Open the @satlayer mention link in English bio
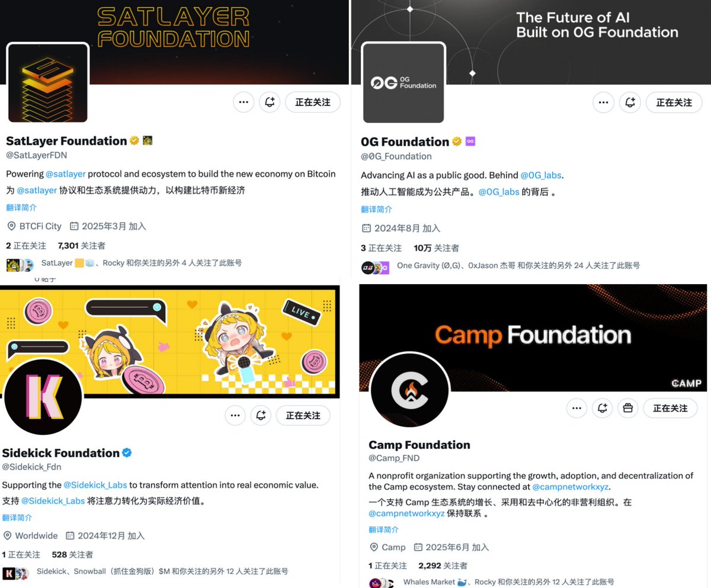The height and width of the screenshot is (588, 711). [x=66, y=174]
